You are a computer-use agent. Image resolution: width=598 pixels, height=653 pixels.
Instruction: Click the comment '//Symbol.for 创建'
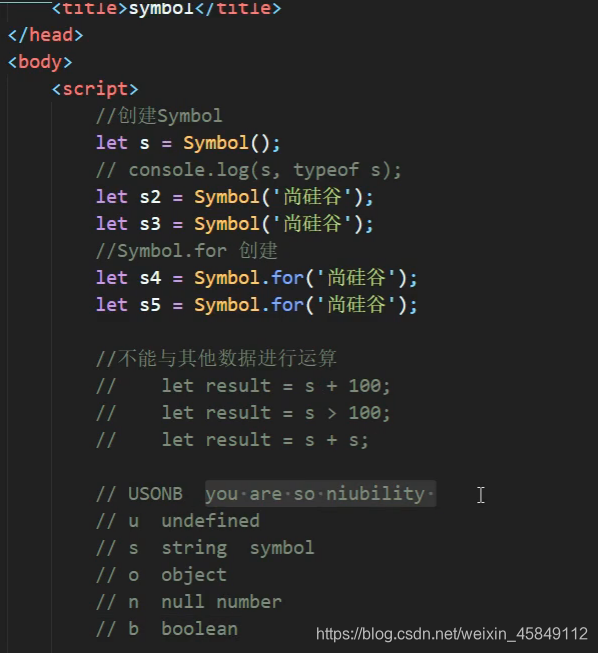point(187,251)
